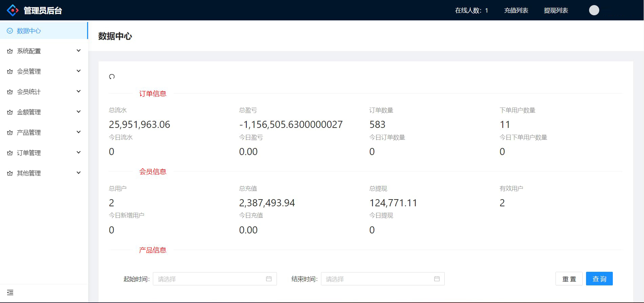Select 数据中心 in the sidebar
The image size is (644, 303).
[x=44, y=31]
